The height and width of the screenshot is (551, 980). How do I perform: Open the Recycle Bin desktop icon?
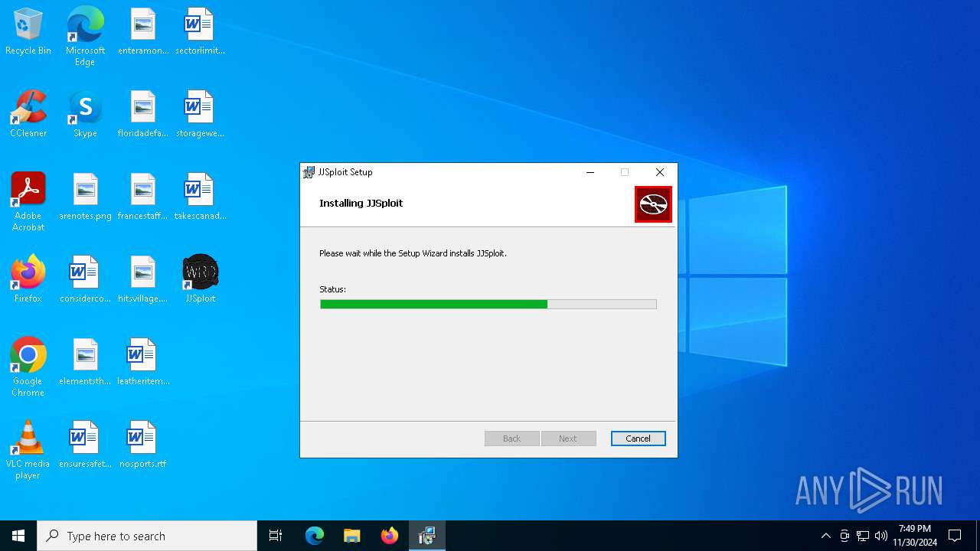28,31
